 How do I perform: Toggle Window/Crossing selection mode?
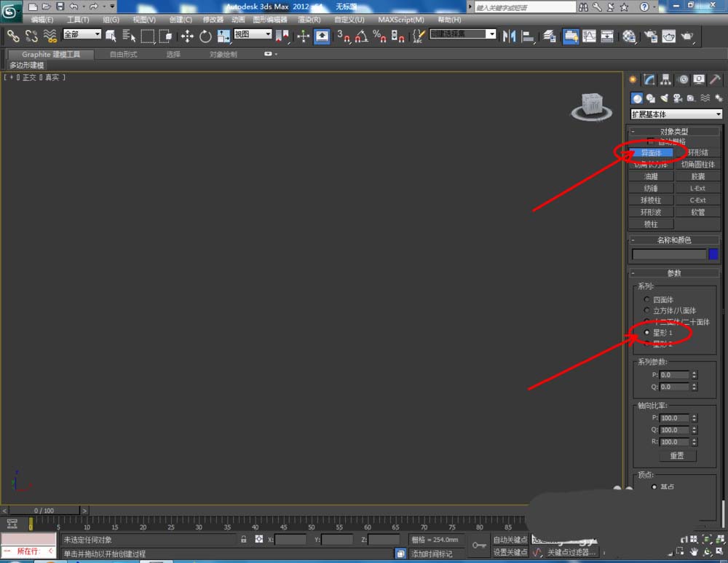tap(166, 36)
